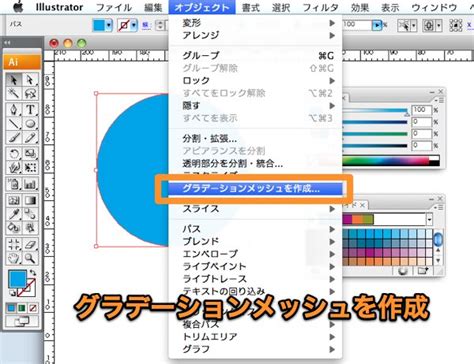Adjust the cyan slider at 100%

pos(406,114)
